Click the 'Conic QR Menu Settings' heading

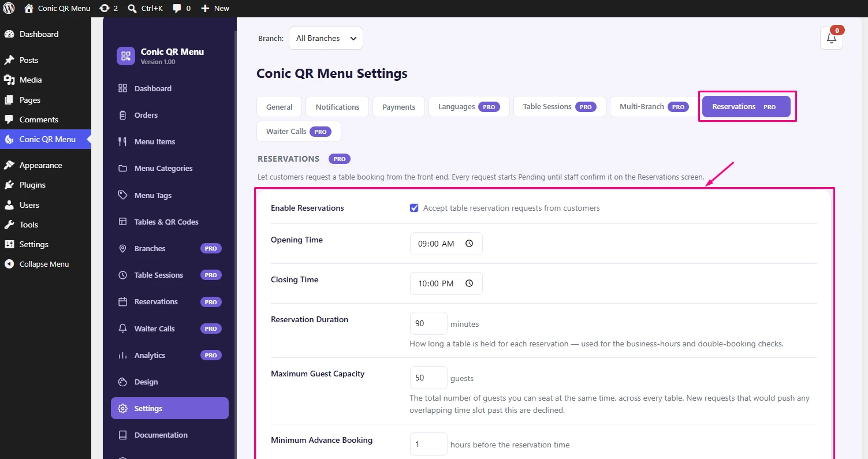pos(331,73)
